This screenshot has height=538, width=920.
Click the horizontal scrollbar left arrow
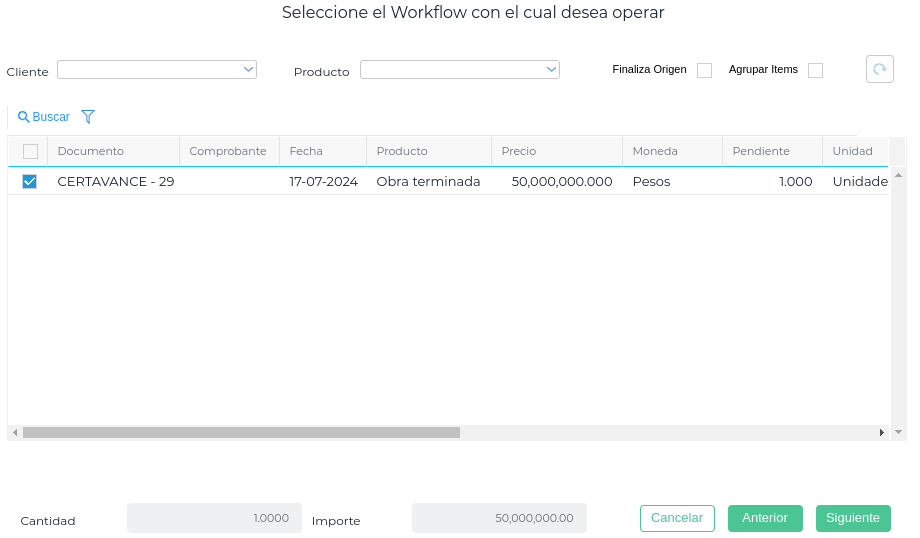[14, 433]
